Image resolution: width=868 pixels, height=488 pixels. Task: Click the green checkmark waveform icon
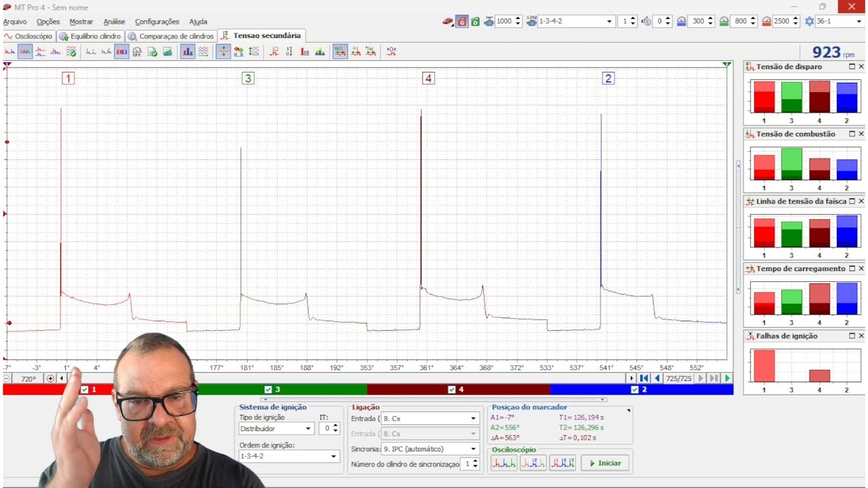point(71,51)
